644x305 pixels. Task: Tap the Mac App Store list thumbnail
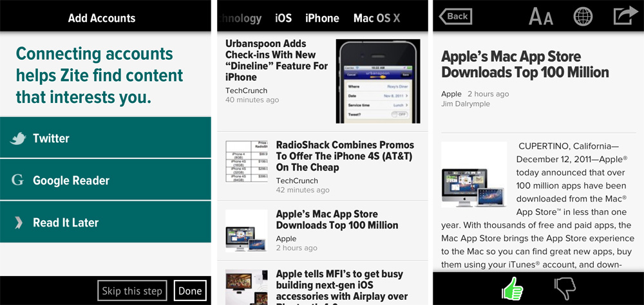247,231
